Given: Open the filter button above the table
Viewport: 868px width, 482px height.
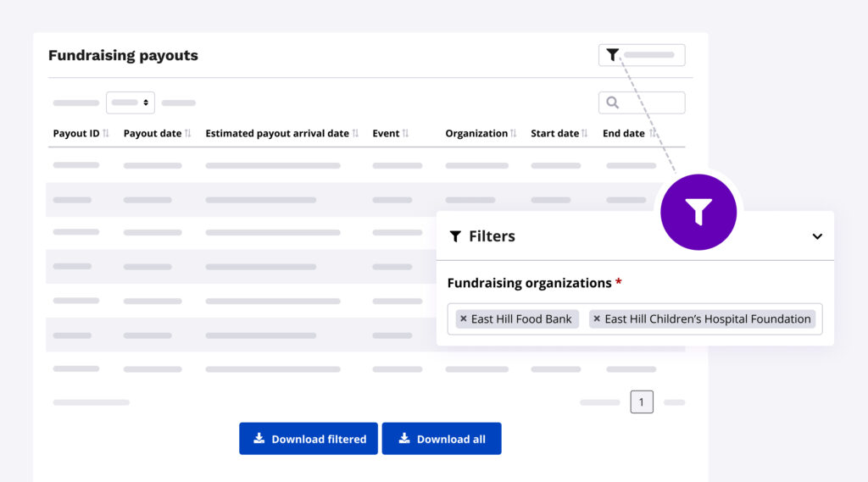Looking at the screenshot, I should tap(641, 55).
